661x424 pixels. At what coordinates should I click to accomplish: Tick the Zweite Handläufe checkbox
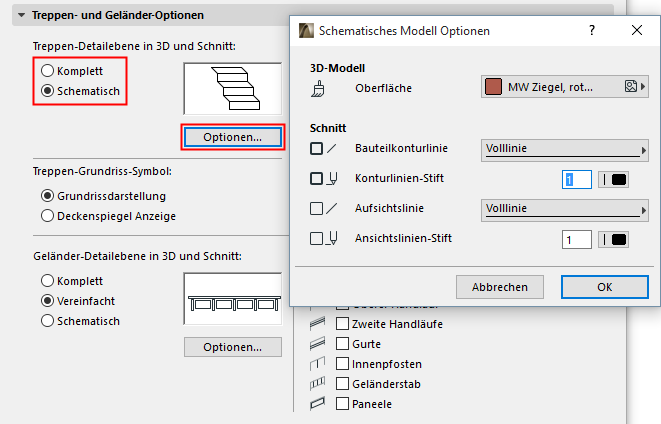[343, 324]
